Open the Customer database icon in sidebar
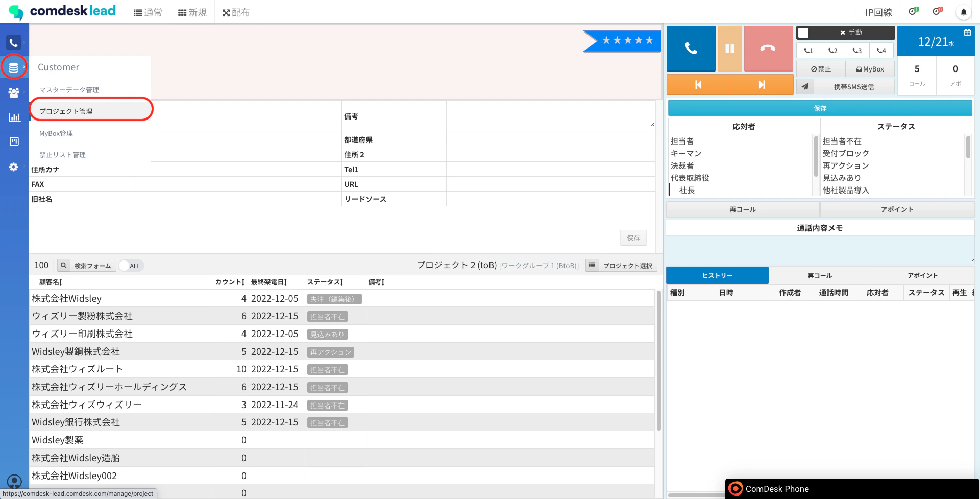The image size is (980, 499). [14, 67]
